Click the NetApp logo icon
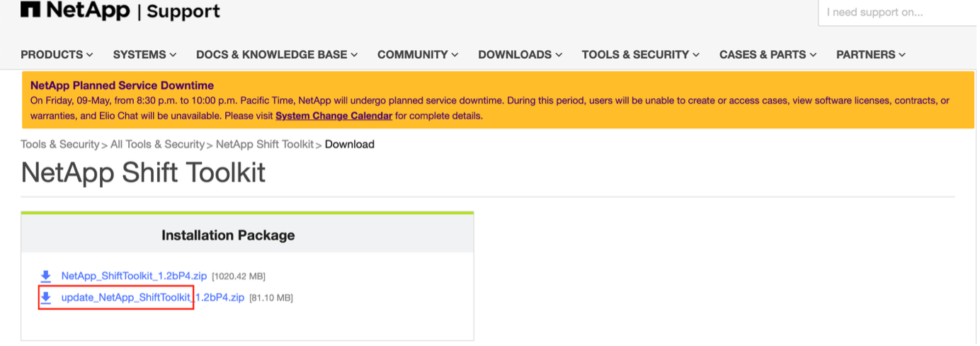This screenshot has width=980, height=346. 30,9
